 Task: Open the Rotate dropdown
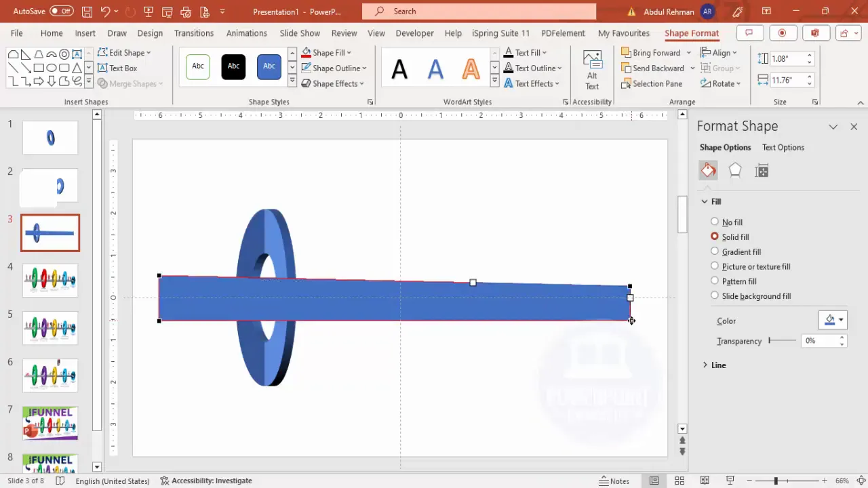coord(721,83)
